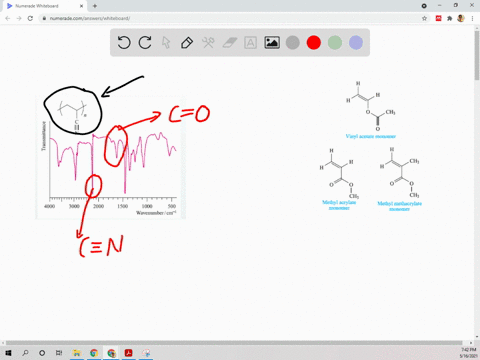480x360 pixels.
Task: Open the Windows Start menu
Action: (8, 353)
